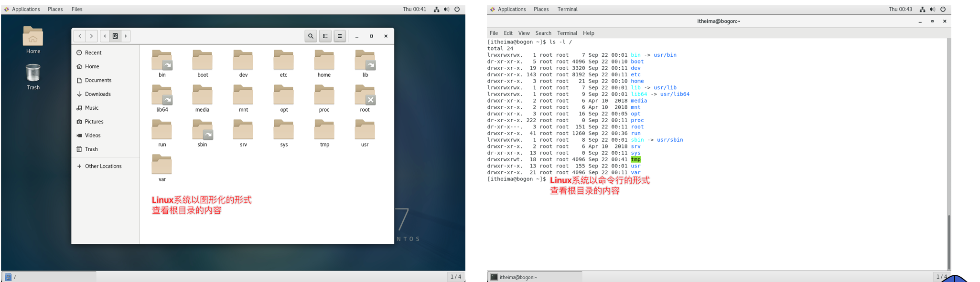The image size is (980, 282).
Task: Expand the path bar right chevron
Action: coord(126,36)
